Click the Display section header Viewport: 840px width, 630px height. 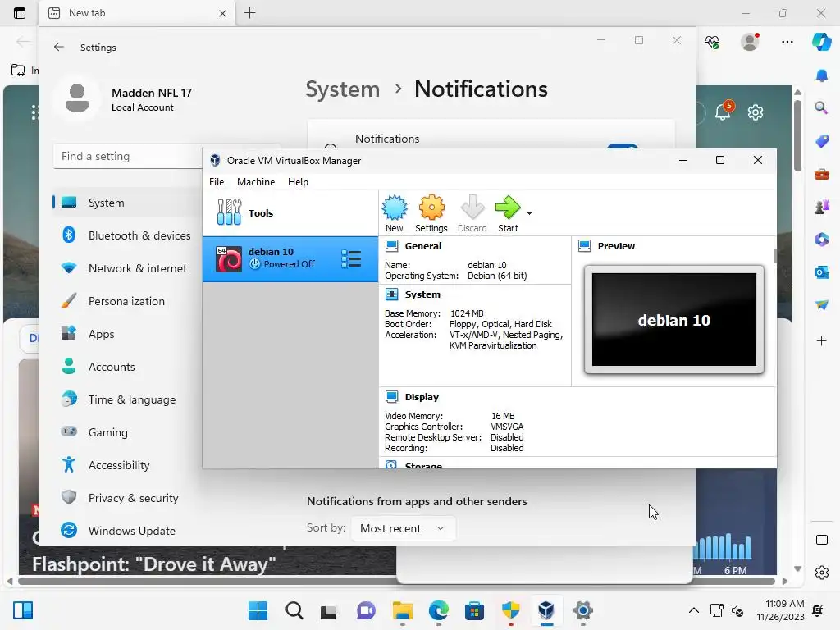[422, 397]
